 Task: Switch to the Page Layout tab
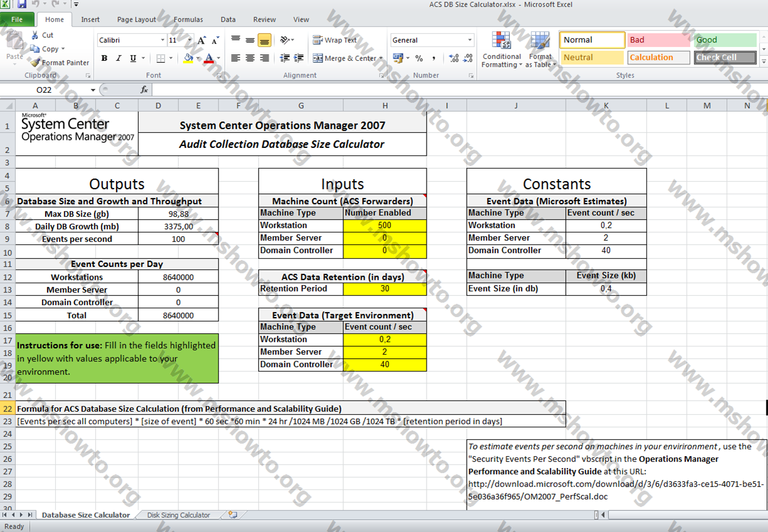click(137, 19)
